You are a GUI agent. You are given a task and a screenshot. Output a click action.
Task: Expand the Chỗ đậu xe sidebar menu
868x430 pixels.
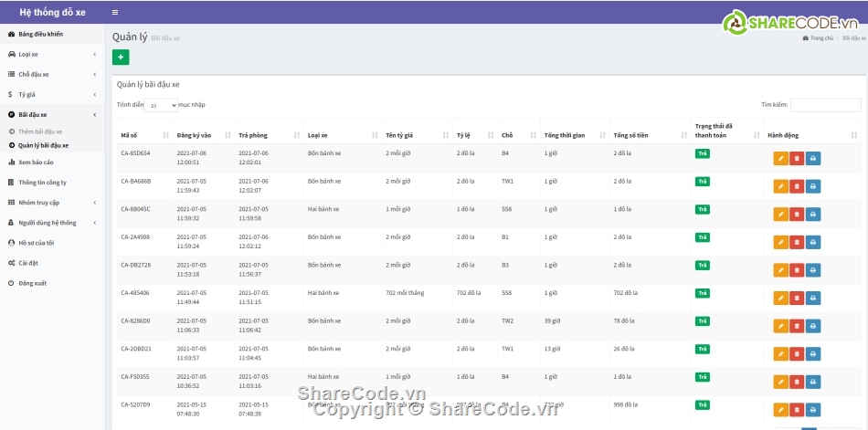pyautogui.click(x=52, y=74)
